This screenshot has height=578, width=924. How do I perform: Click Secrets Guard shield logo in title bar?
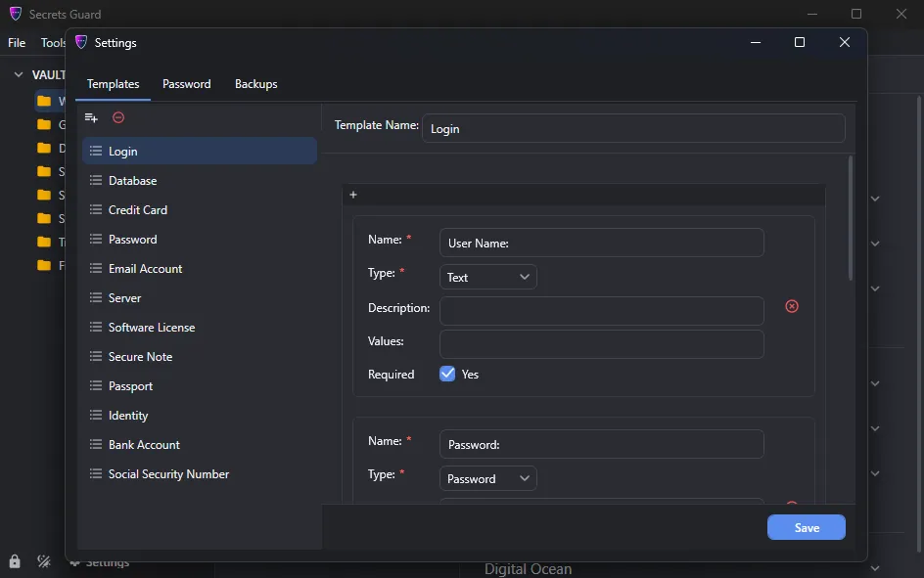point(16,14)
